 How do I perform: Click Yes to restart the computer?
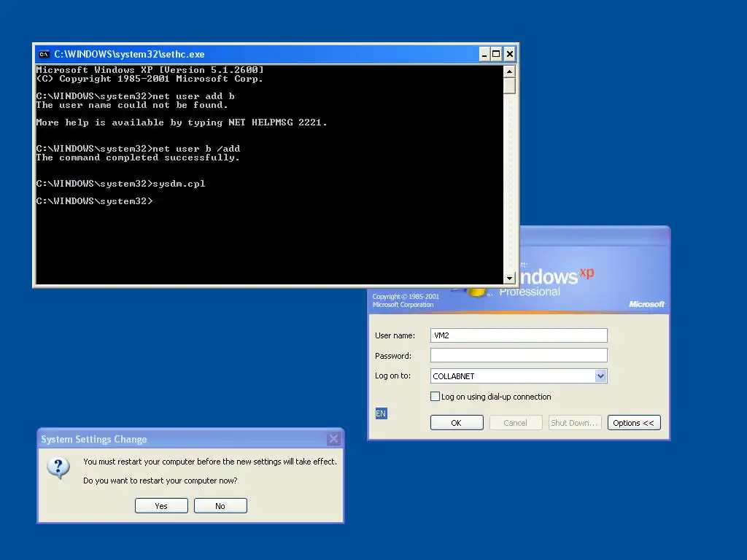coord(161,506)
